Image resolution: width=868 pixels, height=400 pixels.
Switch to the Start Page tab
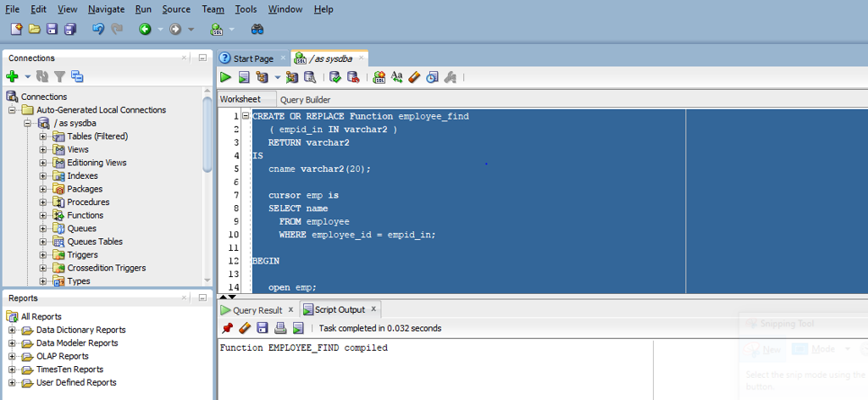pos(253,58)
